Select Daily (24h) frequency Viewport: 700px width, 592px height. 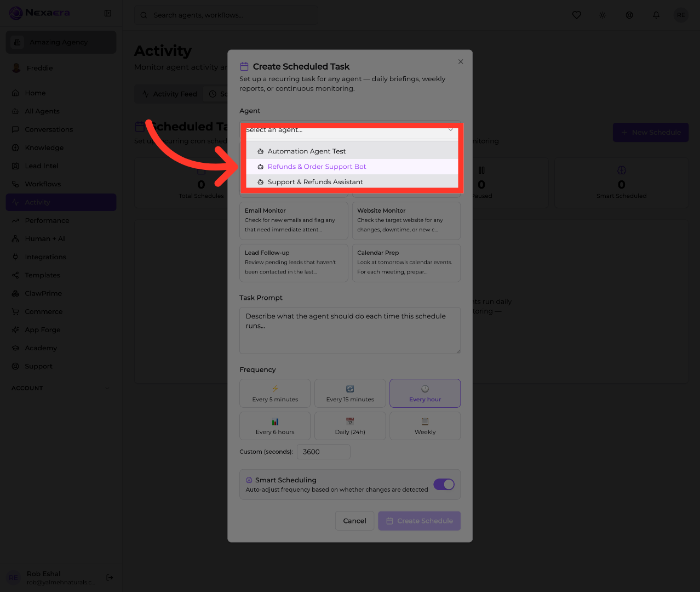click(x=350, y=426)
